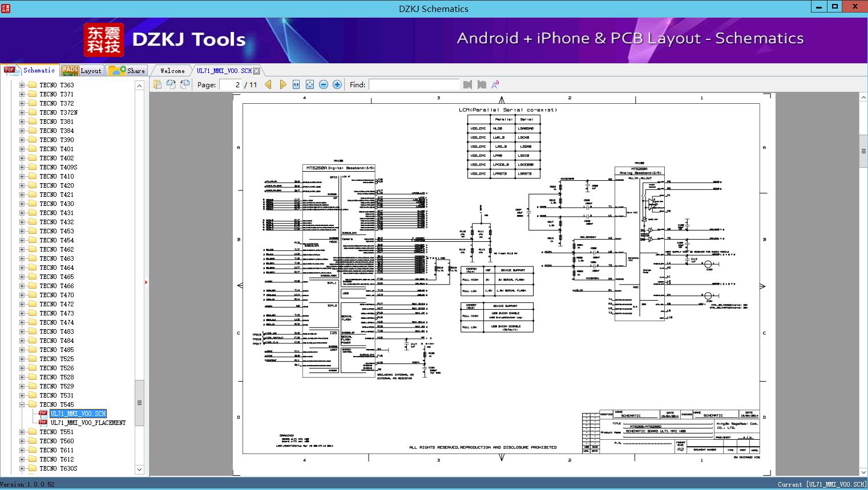Go to the next page arrow
The width and height of the screenshot is (868, 490).
282,84
